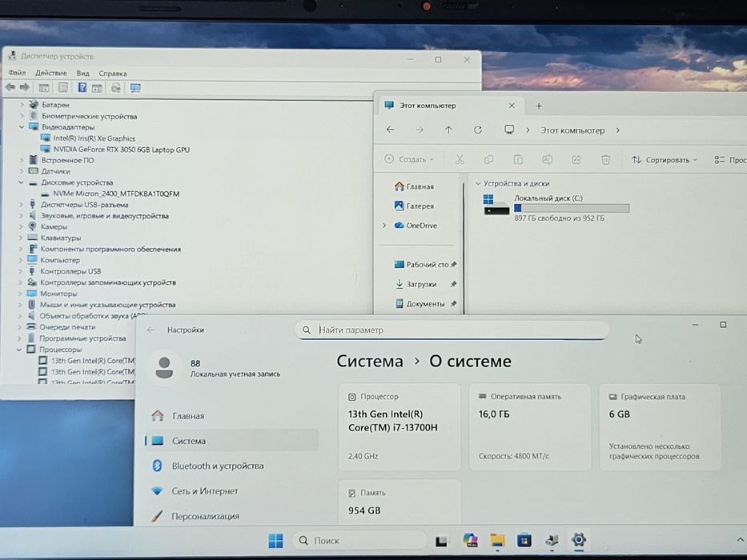
Task: Refresh the Explorer window
Action: (x=478, y=130)
